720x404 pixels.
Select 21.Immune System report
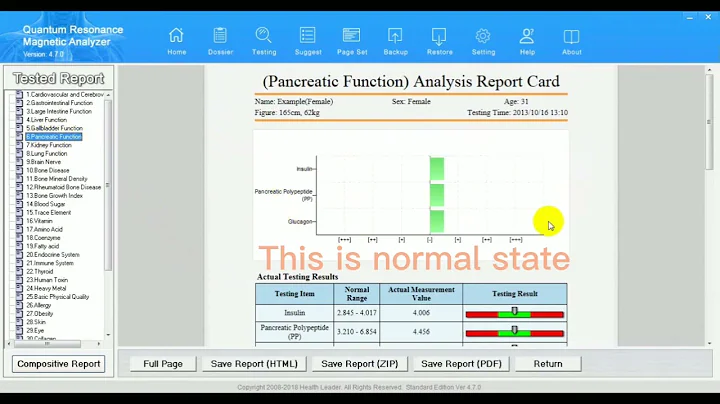click(x=50, y=263)
